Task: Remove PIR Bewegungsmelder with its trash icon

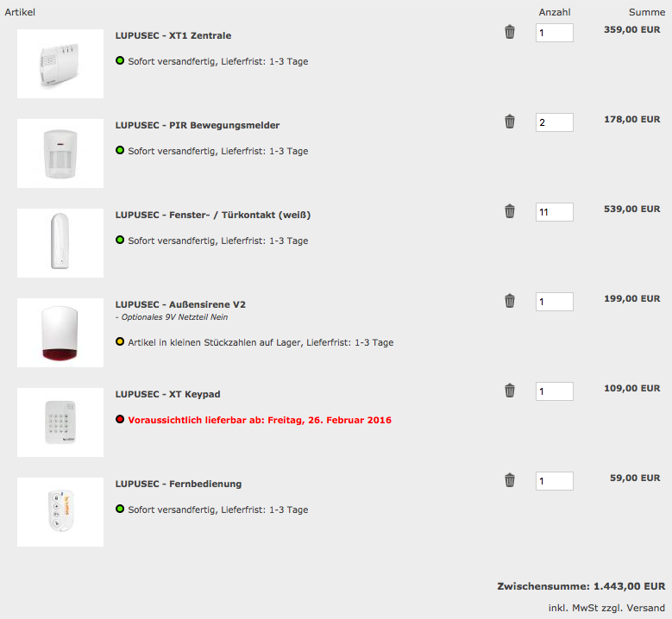Action: pos(510,122)
